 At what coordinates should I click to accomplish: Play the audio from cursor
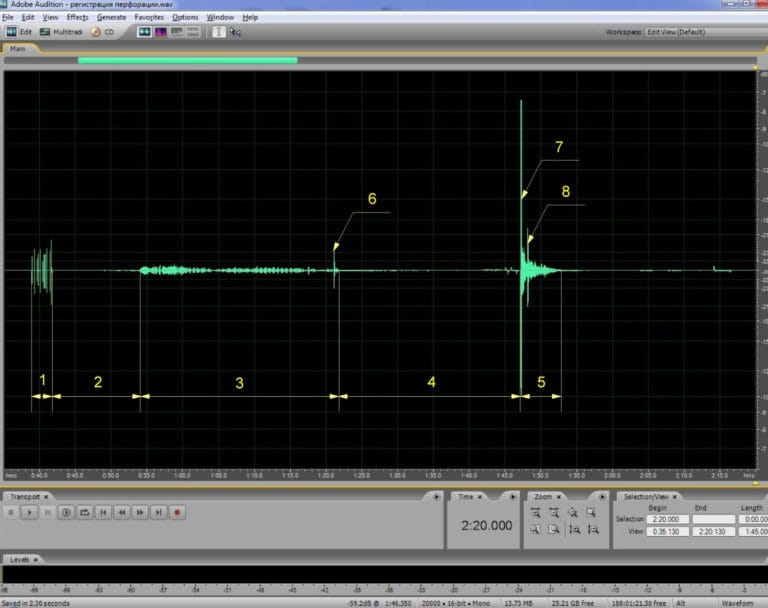click(x=29, y=512)
